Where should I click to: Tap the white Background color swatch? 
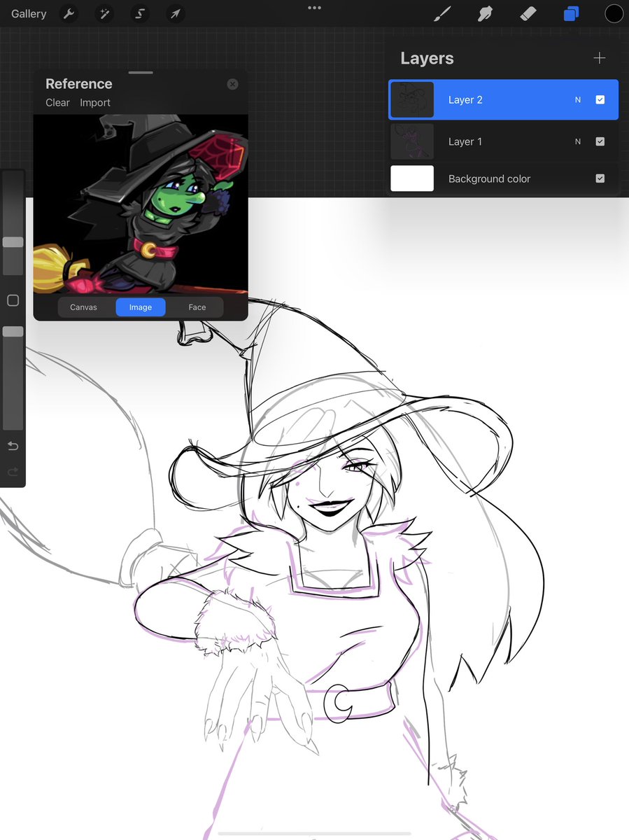[412, 178]
